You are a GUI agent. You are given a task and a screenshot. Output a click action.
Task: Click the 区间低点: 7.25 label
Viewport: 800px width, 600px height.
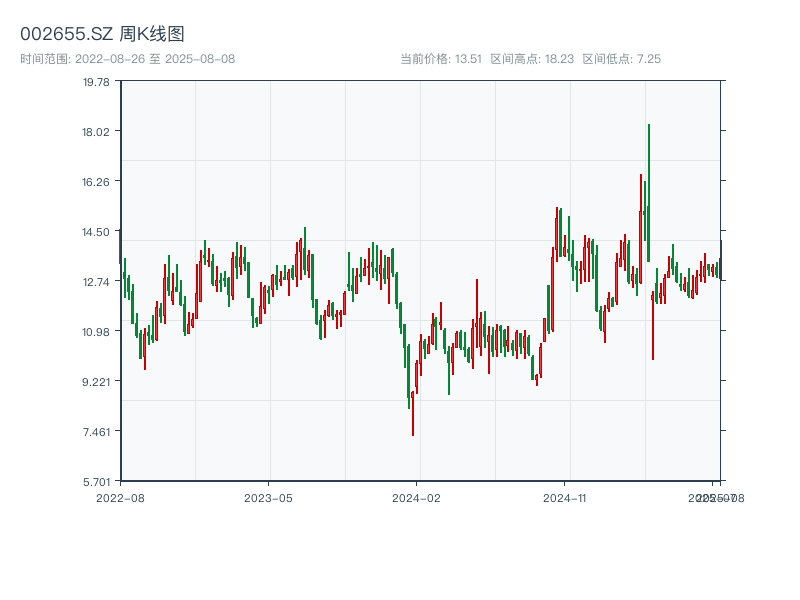pos(621,59)
